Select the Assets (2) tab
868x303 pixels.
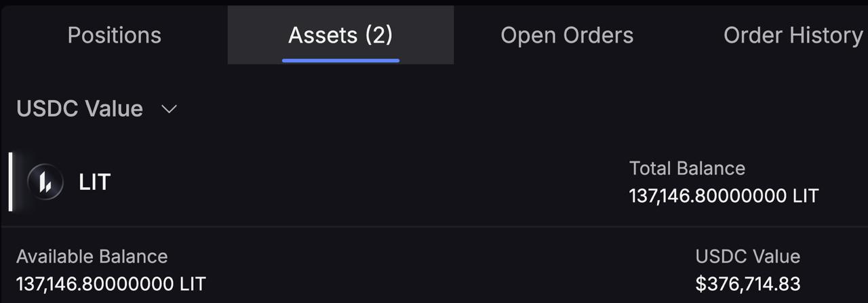[x=340, y=35]
